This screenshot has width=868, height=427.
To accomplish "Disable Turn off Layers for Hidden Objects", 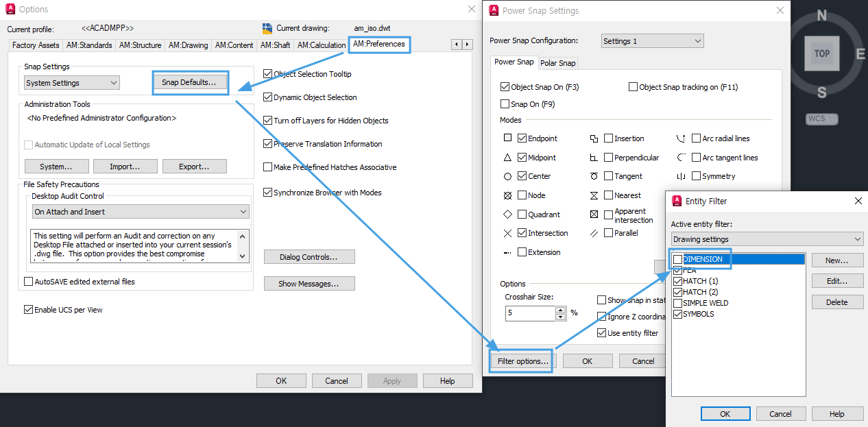I will (x=268, y=121).
